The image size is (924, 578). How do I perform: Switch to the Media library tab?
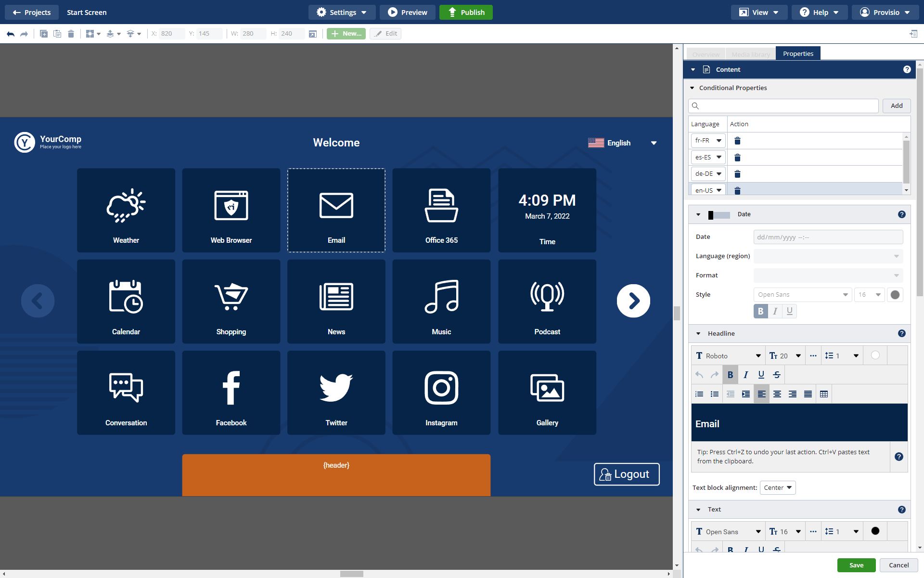pos(750,54)
